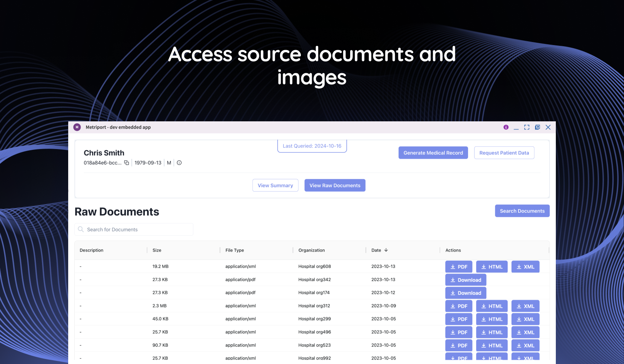624x364 pixels.
Task: Download PDF for Hospital org312
Action: [459, 306]
